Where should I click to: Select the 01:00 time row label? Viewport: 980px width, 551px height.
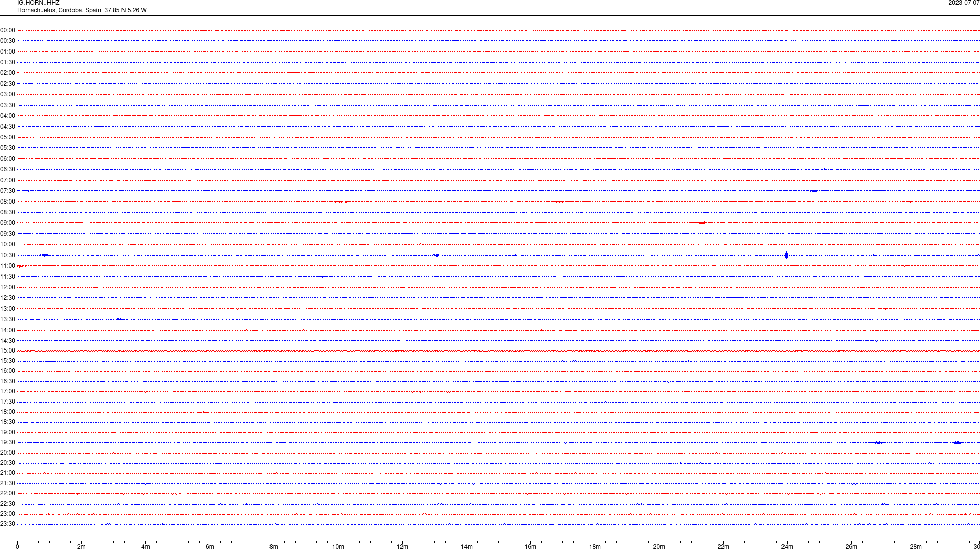tap(8, 52)
